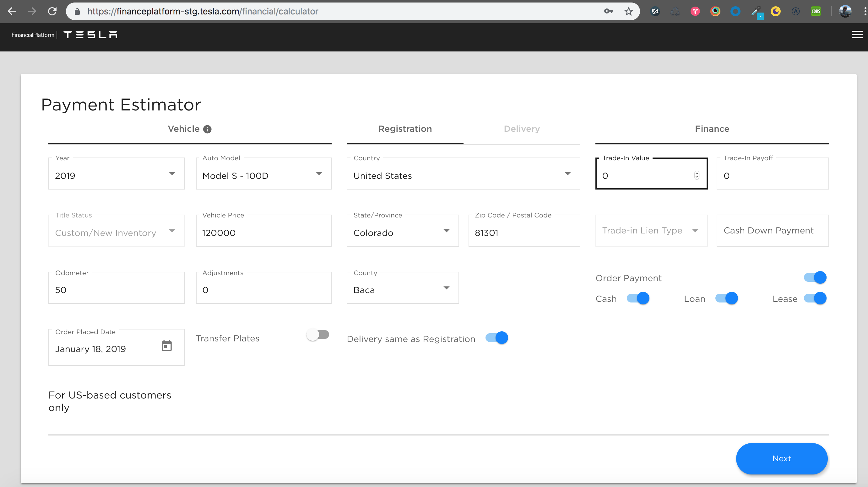Select the Finance tab heading
This screenshot has height=487, width=868.
pyautogui.click(x=712, y=129)
